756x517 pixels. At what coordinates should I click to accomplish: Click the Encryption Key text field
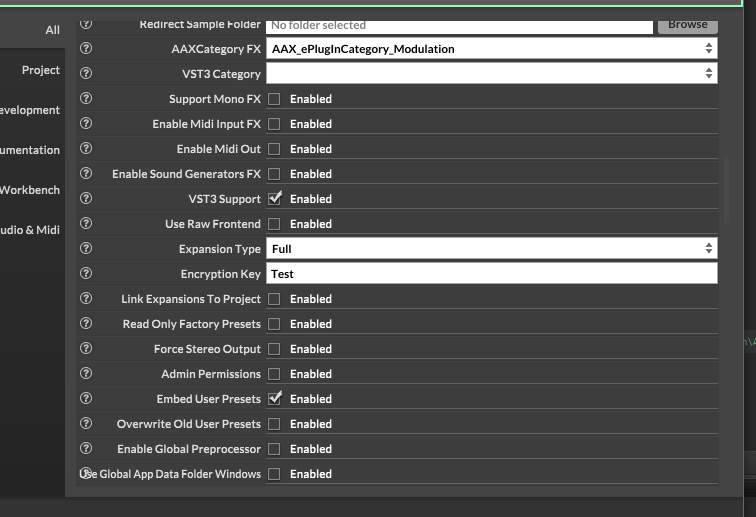tap(491, 273)
